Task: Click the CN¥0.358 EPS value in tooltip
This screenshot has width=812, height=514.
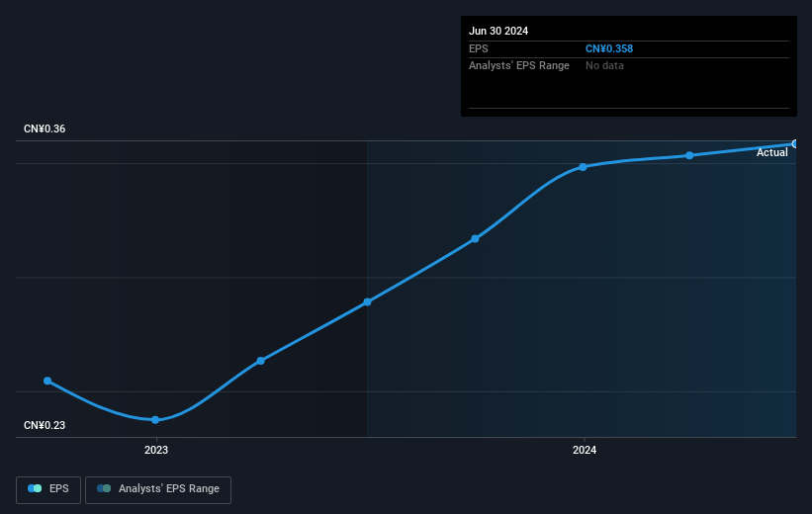Action: point(609,48)
